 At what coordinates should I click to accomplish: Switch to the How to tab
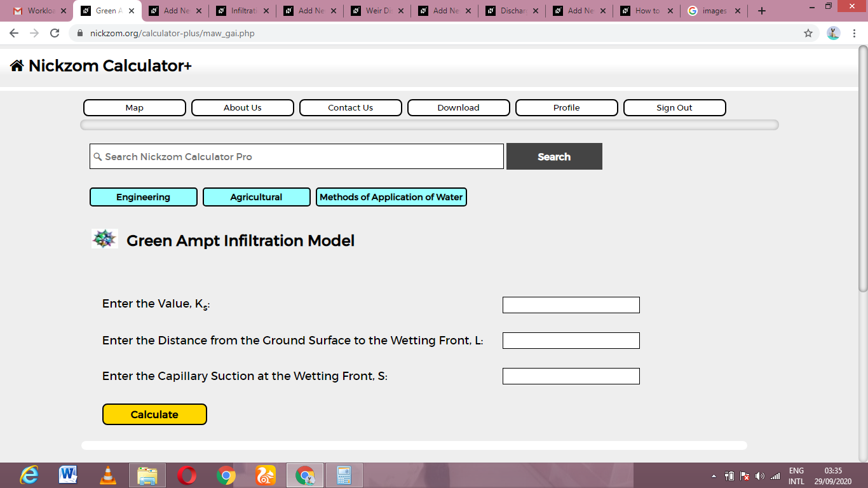point(648,11)
